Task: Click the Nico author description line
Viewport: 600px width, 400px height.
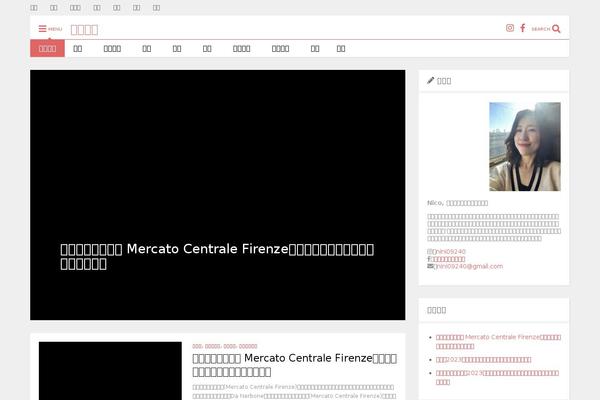Action: pos(457,203)
